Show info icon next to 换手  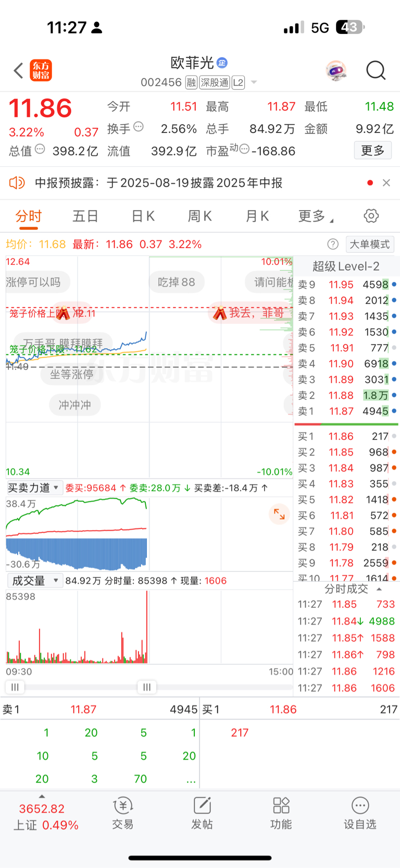[138, 127]
